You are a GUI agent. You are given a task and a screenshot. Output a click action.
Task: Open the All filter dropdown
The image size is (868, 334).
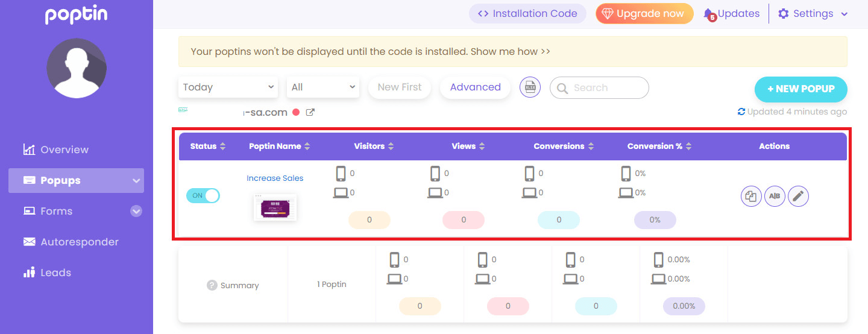323,87
